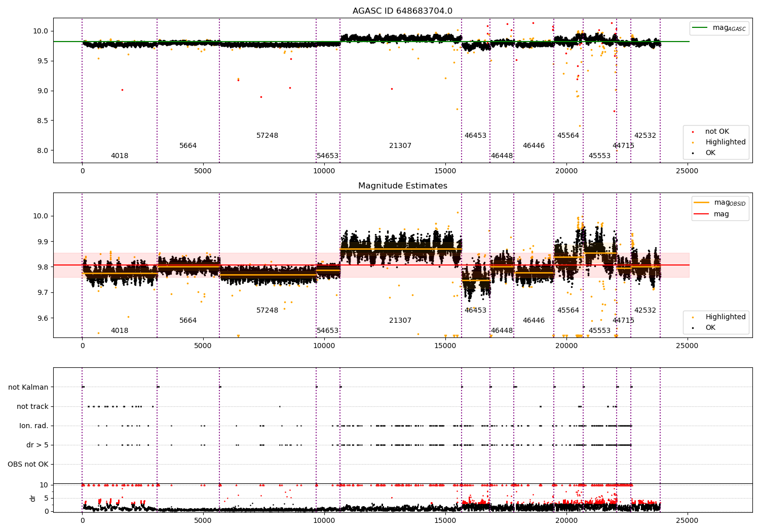Click x-tick 5000 below bottom plot

pyautogui.click(x=203, y=520)
